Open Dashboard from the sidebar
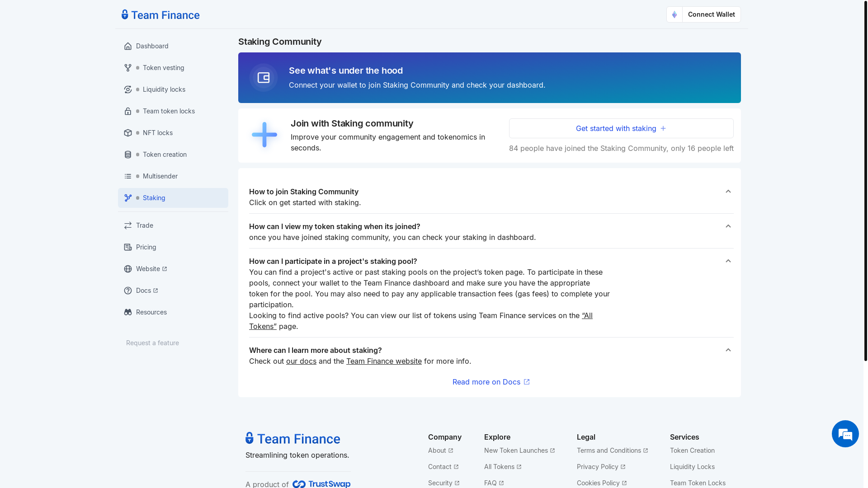868x488 pixels. click(x=173, y=46)
